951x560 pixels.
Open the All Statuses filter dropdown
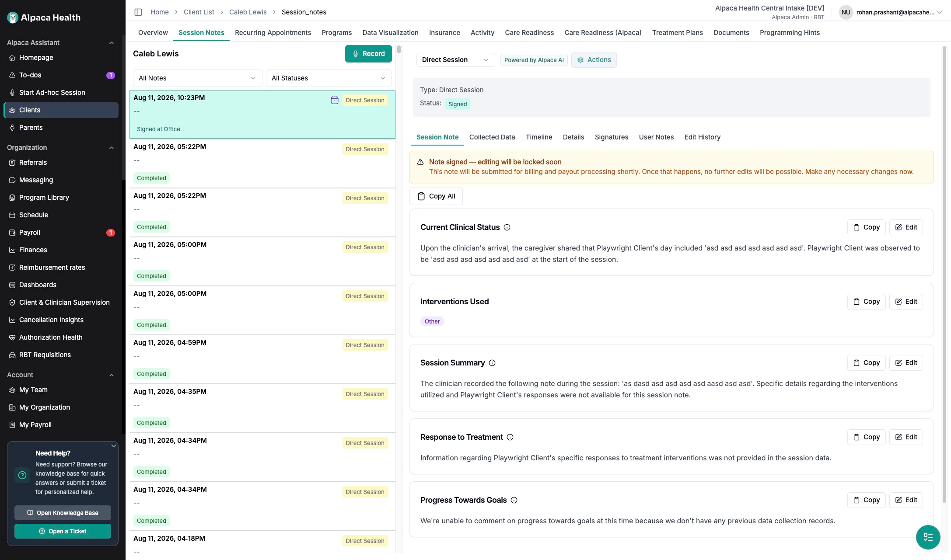329,78
